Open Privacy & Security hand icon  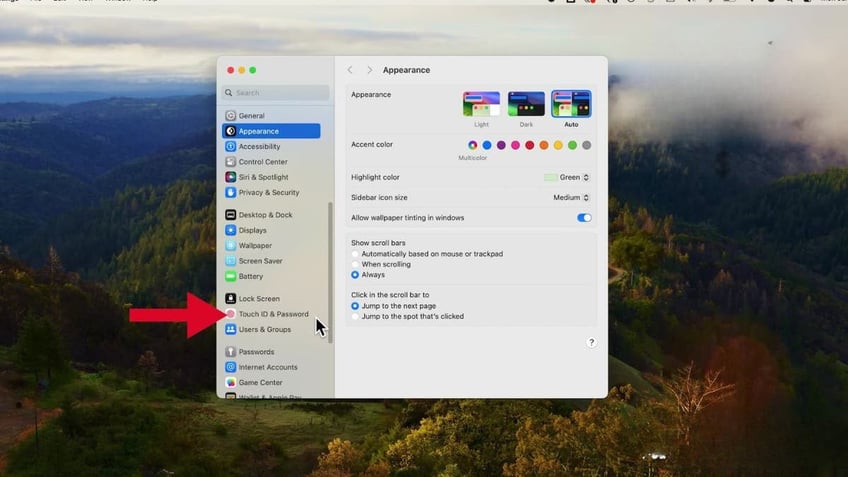[x=230, y=193]
